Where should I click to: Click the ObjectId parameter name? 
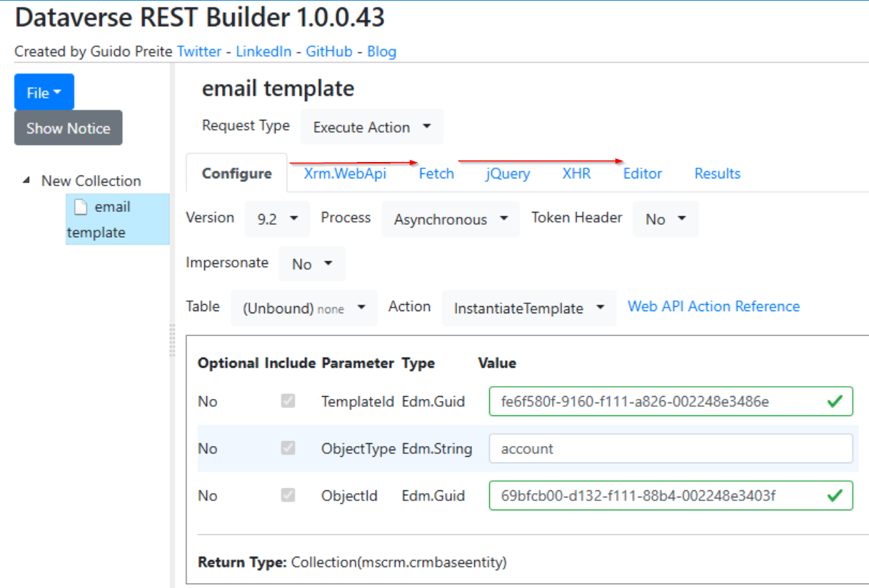click(x=349, y=495)
